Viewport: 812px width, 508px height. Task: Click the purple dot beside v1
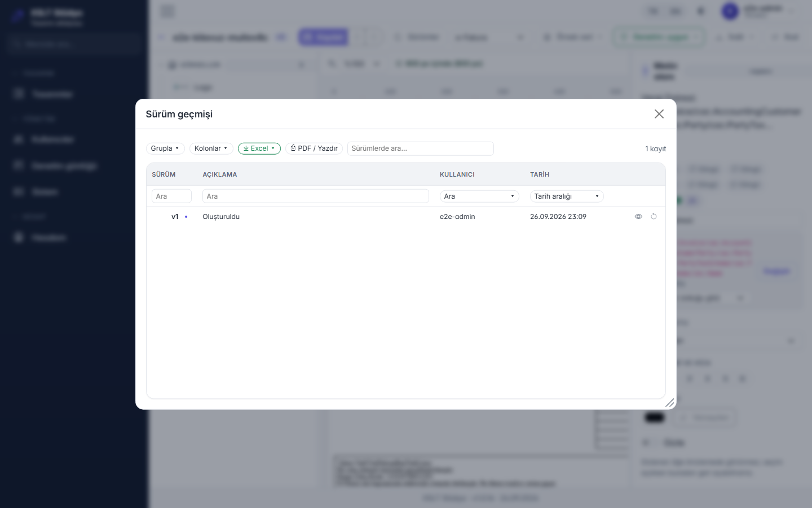click(186, 217)
